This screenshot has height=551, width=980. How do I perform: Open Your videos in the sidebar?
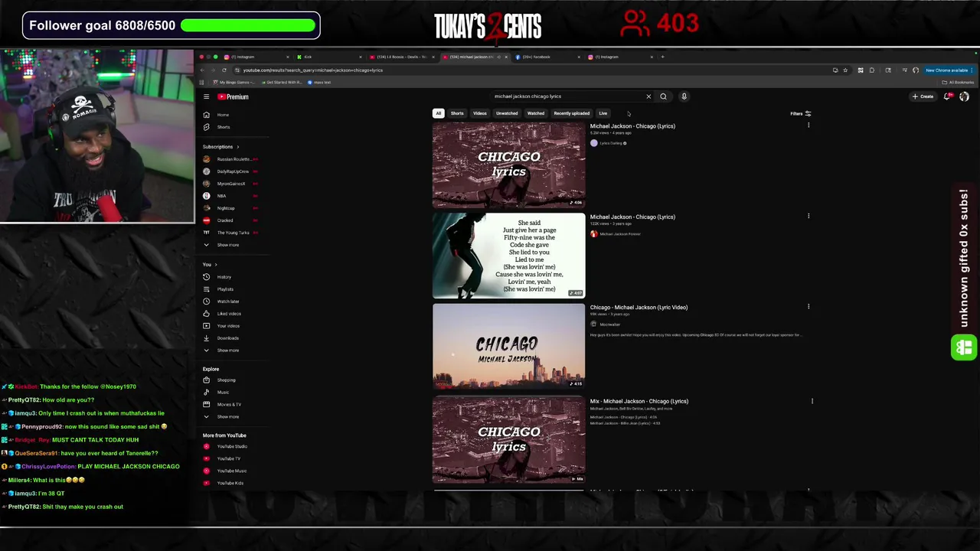point(227,326)
